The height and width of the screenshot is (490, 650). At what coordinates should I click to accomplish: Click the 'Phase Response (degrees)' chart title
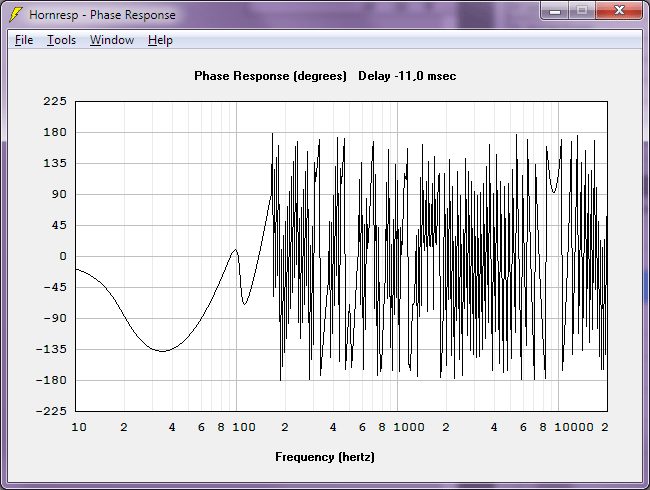(x=270, y=76)
